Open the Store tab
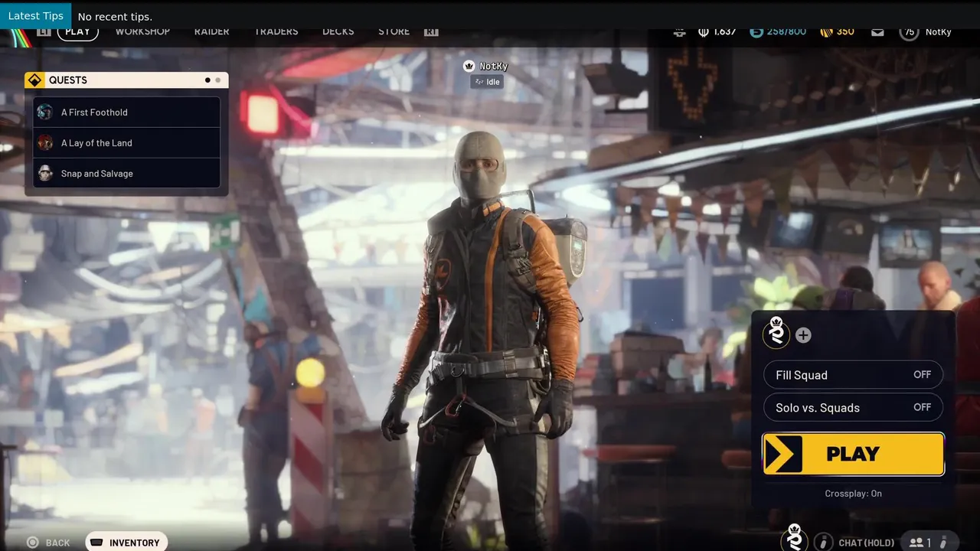980x551 pixels. [x=394, y=31]
